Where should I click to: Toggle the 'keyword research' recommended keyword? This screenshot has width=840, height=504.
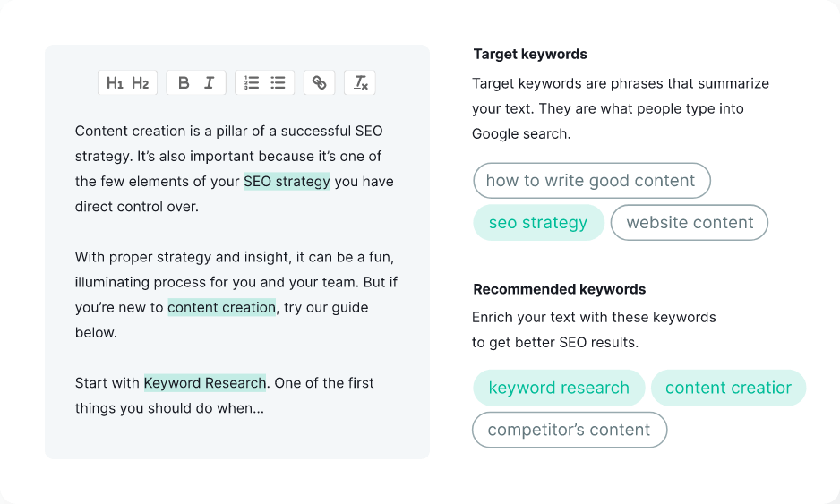pos(559,388)
